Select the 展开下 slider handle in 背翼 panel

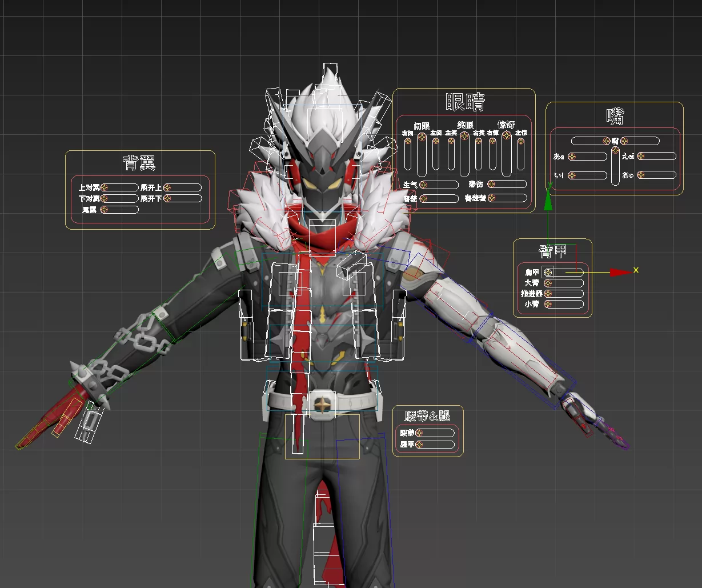click(167, 198)
